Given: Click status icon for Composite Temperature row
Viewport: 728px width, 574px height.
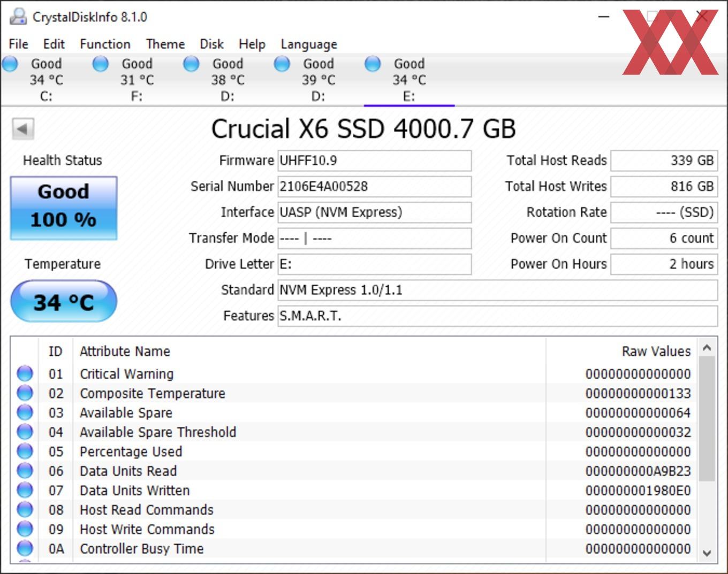Looking at the screenshot, I should coord(25,393).
